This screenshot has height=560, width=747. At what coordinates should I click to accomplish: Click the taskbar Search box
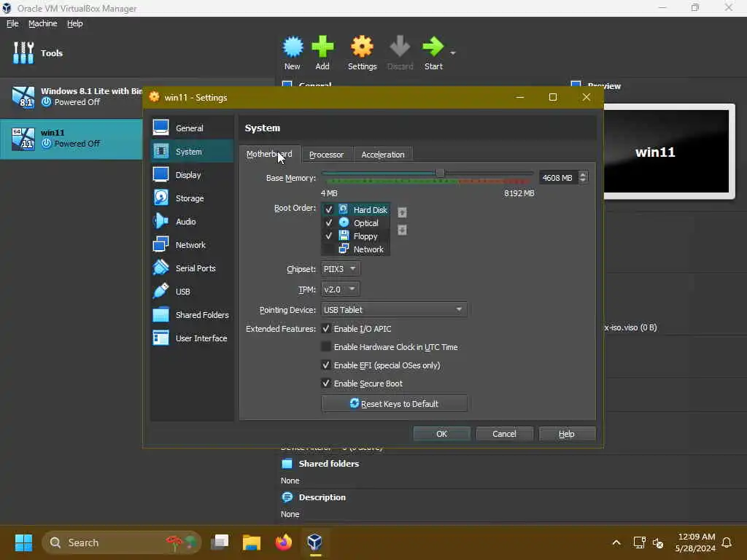pyautogui.click(x=122, y=542)
